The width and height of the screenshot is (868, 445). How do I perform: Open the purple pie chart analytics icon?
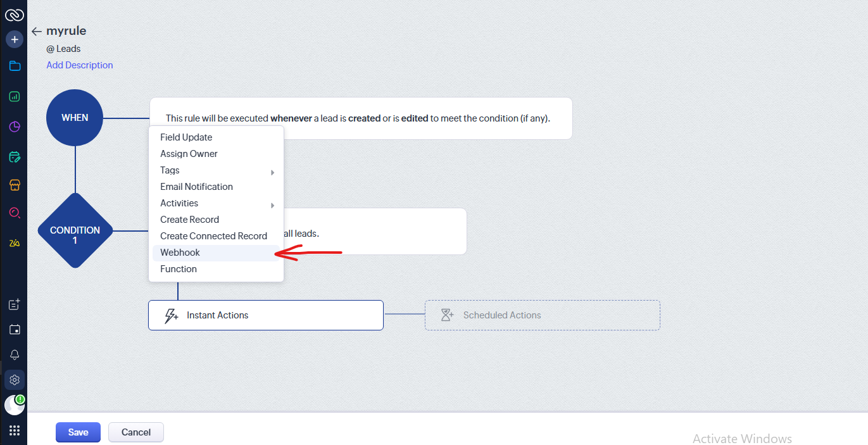pos(15,127)
